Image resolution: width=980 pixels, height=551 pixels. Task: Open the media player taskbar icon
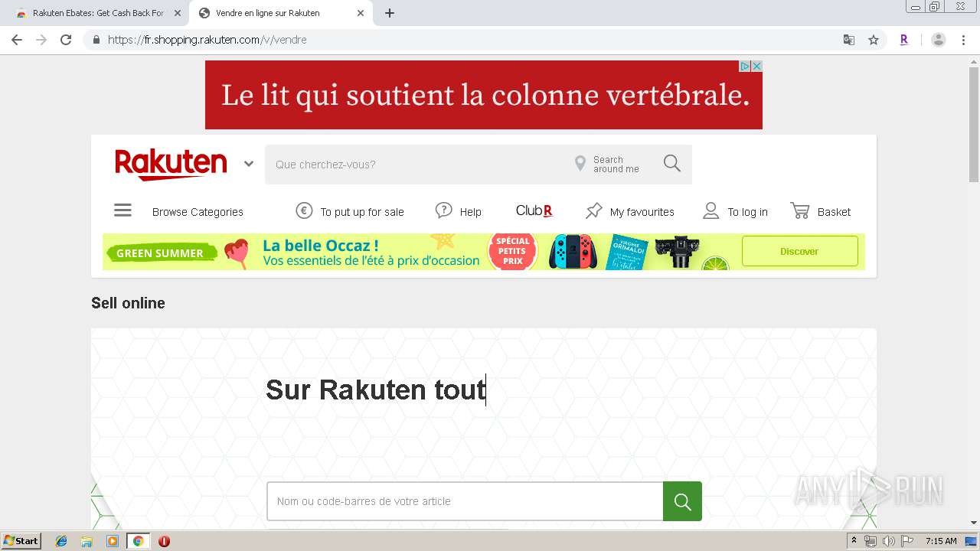[x=113, y=541]
